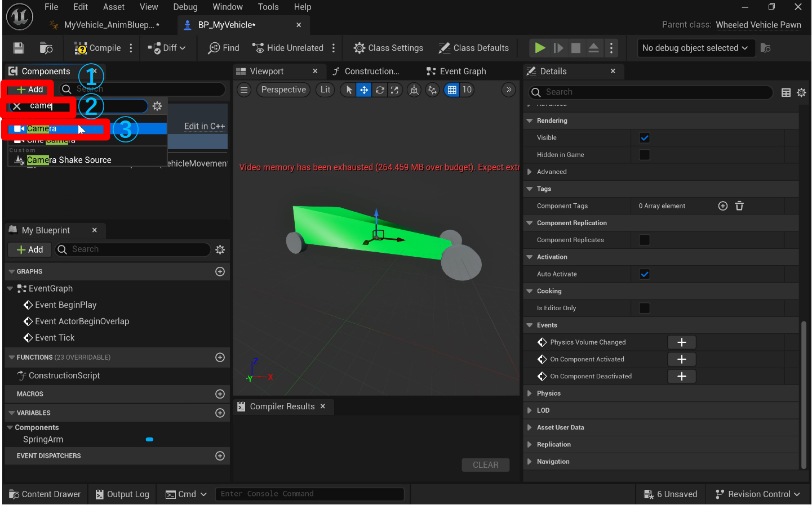Enable the Component Replicates checkbox
This screenshot has width=812, height=505.
click(x=645, y=240)
